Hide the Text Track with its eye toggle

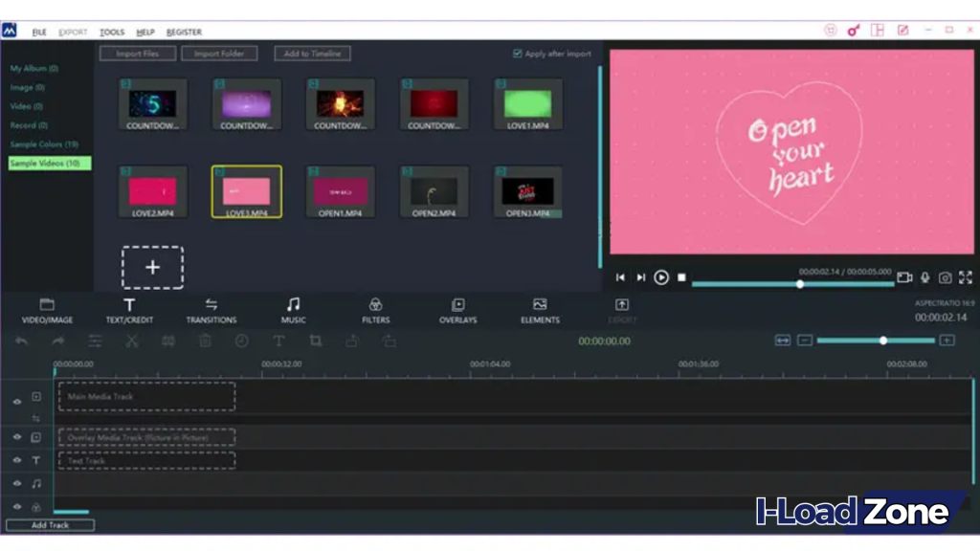(x=17, y=460)
